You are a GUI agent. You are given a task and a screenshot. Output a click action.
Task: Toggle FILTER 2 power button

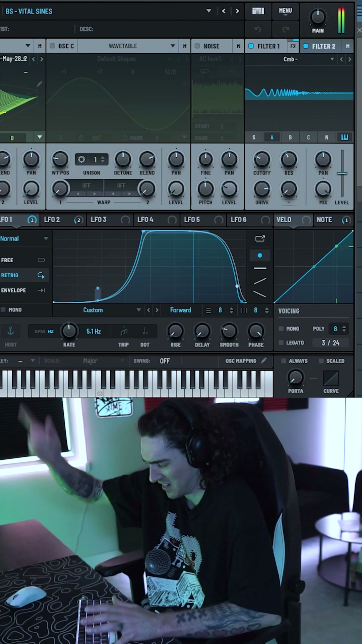pos(306,46)
